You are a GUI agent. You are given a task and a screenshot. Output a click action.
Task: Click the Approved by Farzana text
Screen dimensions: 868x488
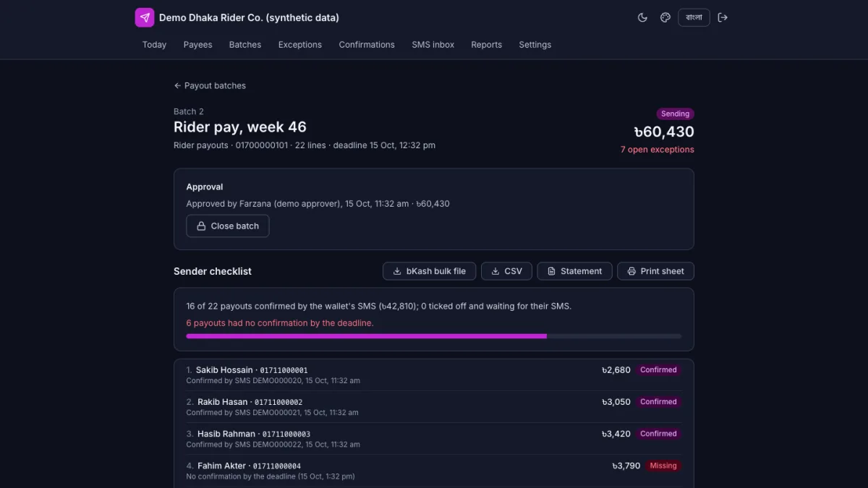pyautogui.click(x=318, y=204)
